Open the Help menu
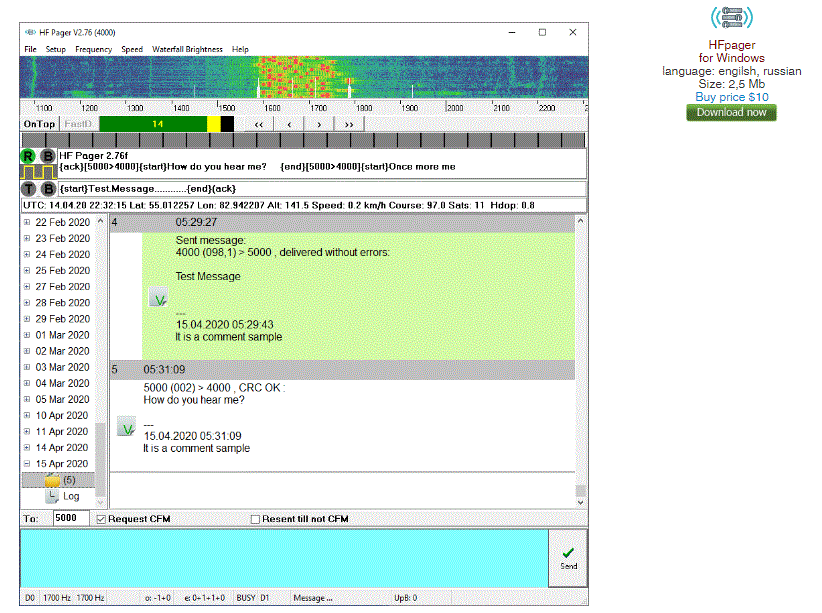The height and width of the screenshot is (613, 822). [x=240, y=49]
